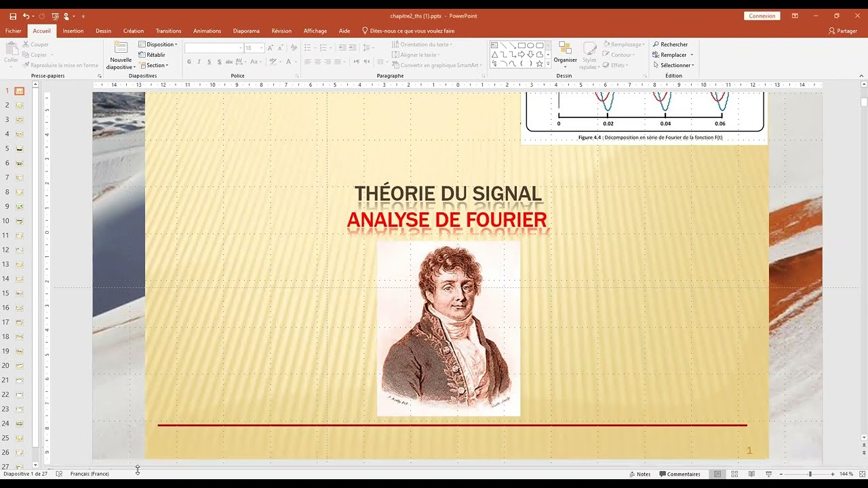This screenshot has width=868, height=488.
Task: Open the font name combo box
Action: 214,48
